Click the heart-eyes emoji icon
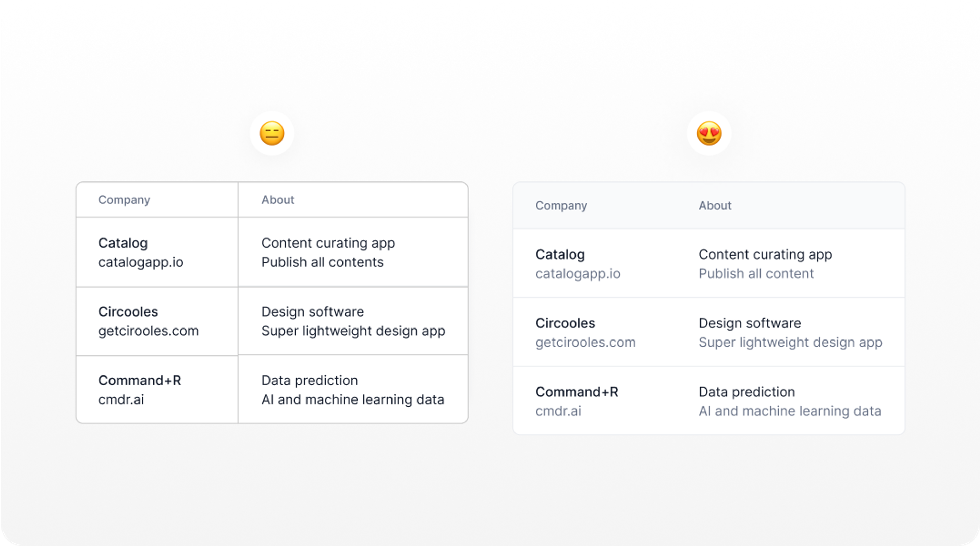The width and height of the screenshot is (980, 546). [709, 133]
